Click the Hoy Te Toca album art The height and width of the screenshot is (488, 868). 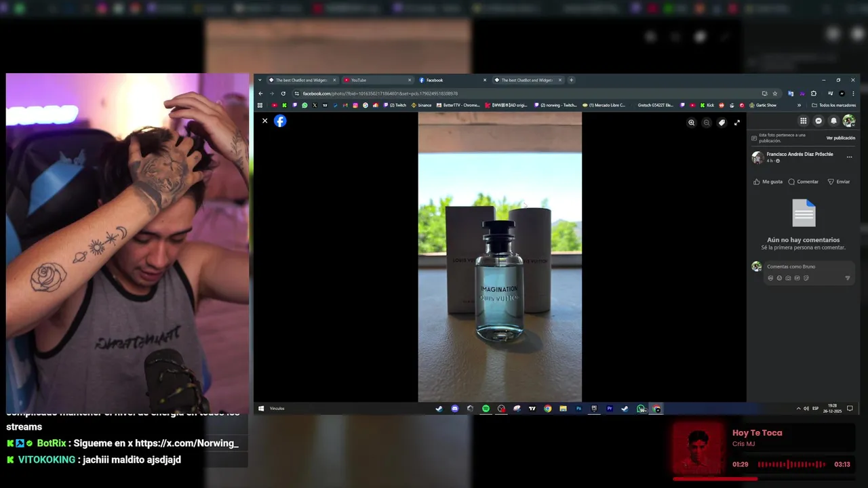698,449
